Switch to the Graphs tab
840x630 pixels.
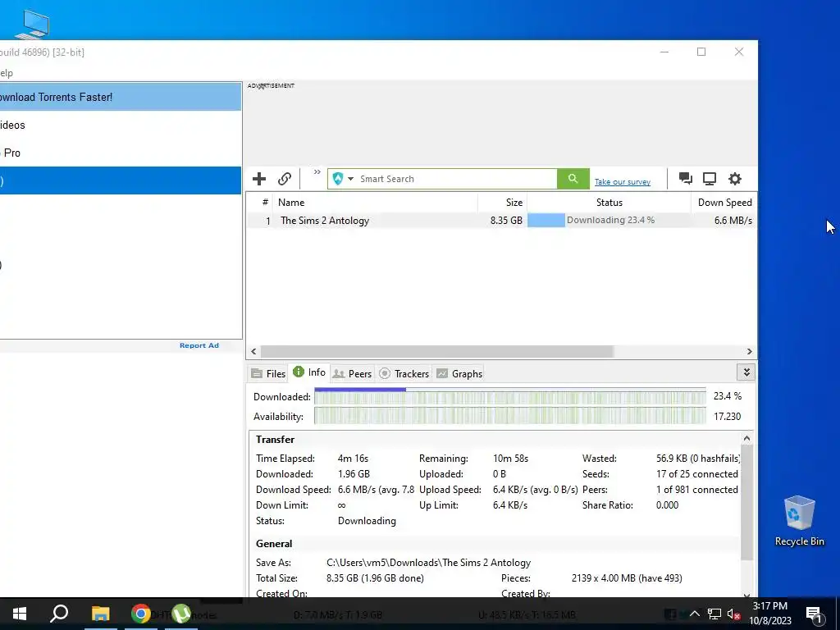pos(459,373)
